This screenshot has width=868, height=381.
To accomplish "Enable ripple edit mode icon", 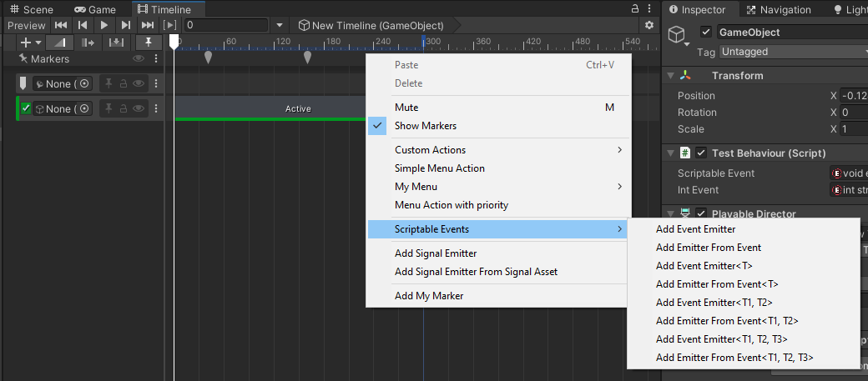I will (88, 43).
